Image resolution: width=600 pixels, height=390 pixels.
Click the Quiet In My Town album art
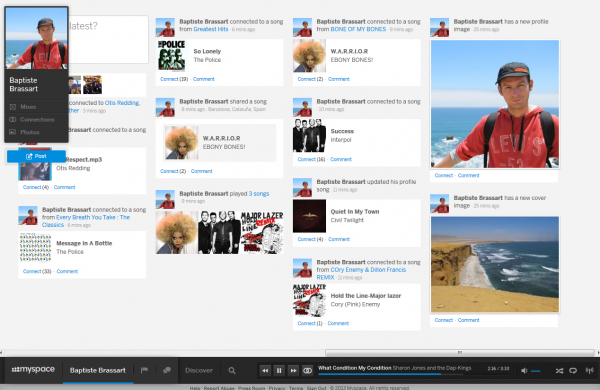309,216
